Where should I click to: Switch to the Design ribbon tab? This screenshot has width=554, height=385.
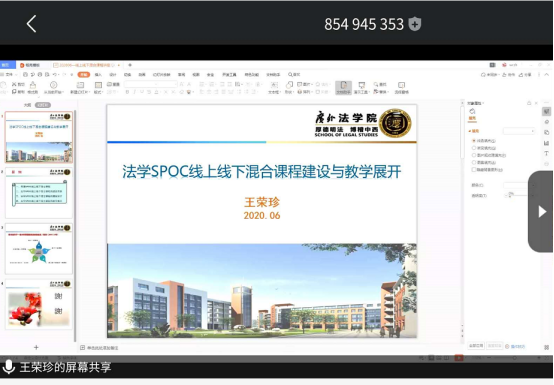113,75
